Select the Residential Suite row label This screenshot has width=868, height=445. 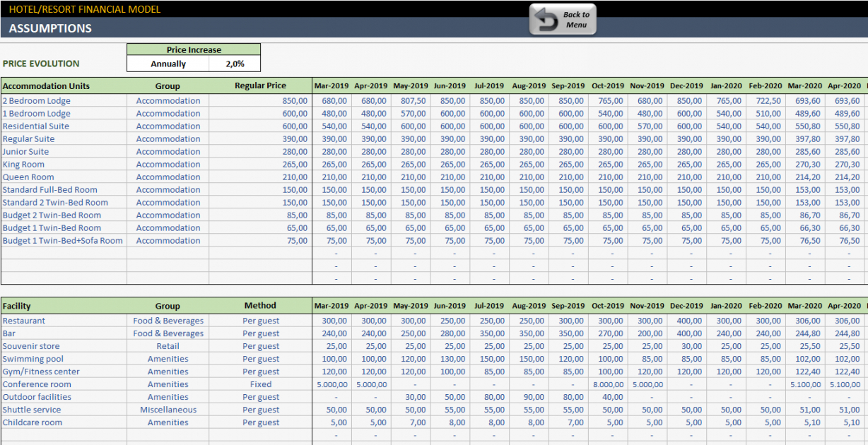36,126
